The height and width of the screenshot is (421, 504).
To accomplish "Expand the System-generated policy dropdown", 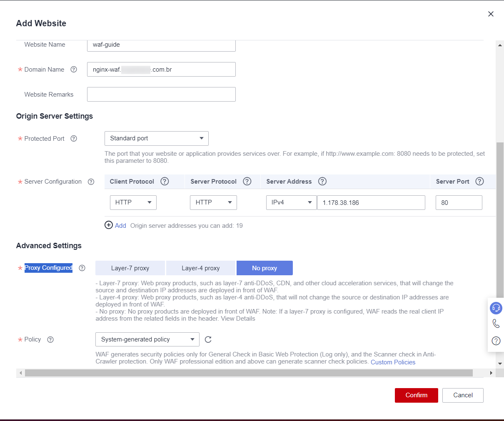I will [x=147, y=339].
